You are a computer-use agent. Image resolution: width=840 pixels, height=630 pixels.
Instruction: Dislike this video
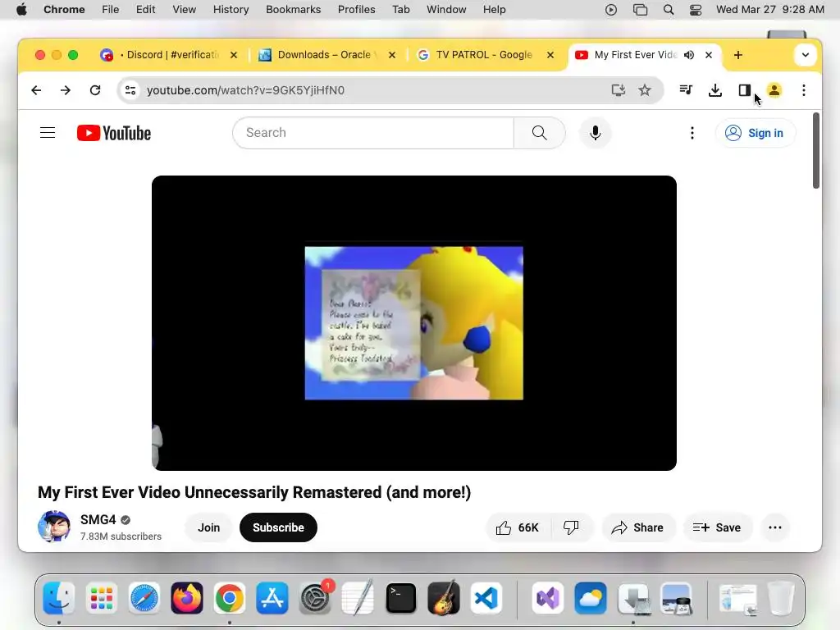571,527
